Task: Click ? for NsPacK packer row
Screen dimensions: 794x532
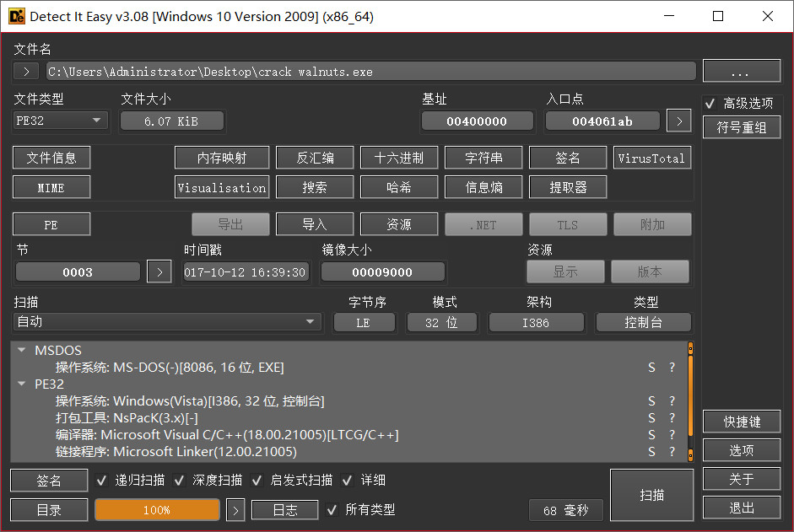Action: coord(672,418)
